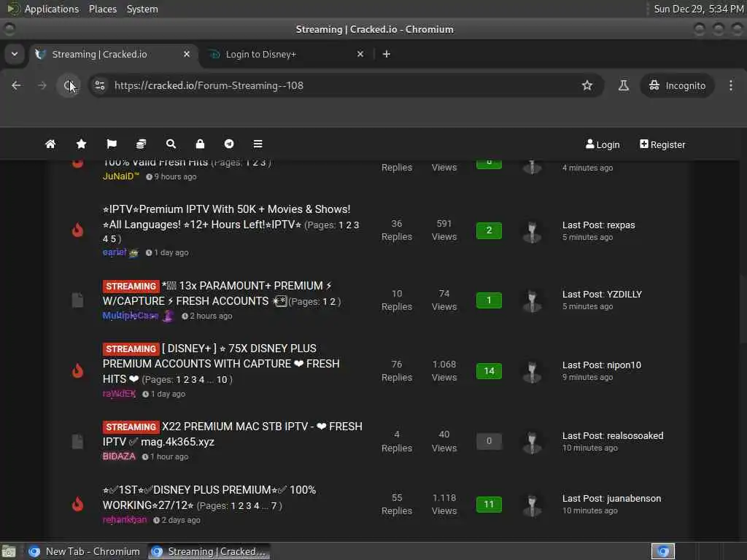
Task: Open last poster YZDILLY profile
Action: [x=624, y=295]
